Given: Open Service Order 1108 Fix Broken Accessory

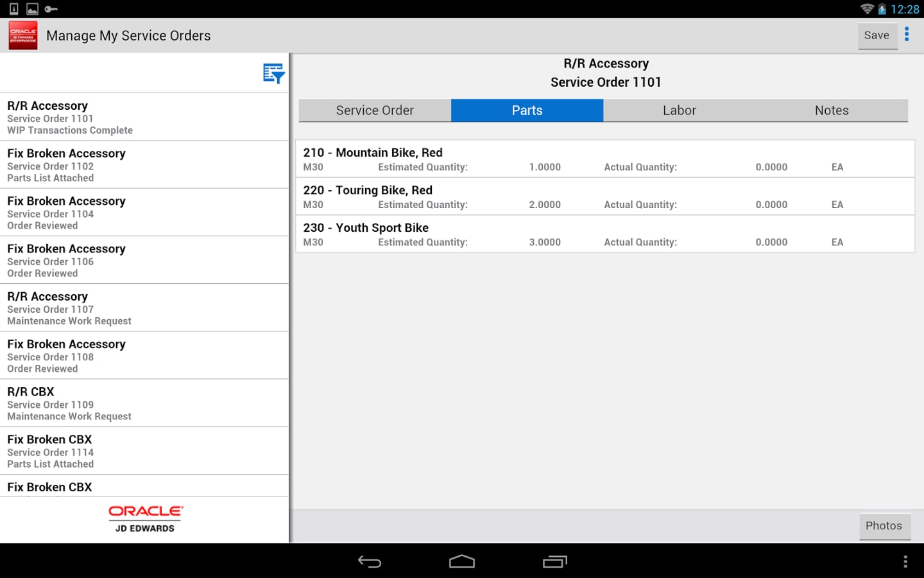Looking at the screenshot, I should click(x=144, y=356).
